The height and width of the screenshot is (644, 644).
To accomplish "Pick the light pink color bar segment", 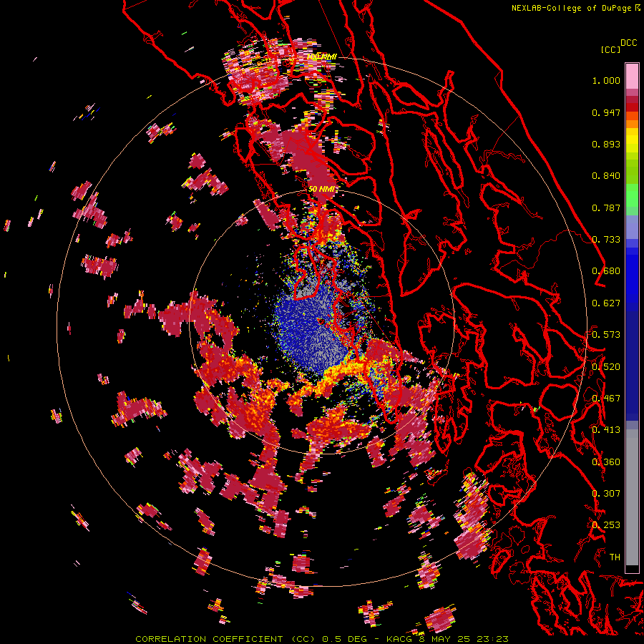I will coord(632,77).
